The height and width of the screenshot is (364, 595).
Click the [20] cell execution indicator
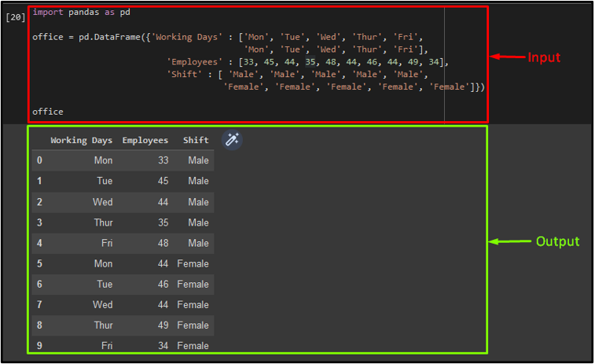point(15,17)
